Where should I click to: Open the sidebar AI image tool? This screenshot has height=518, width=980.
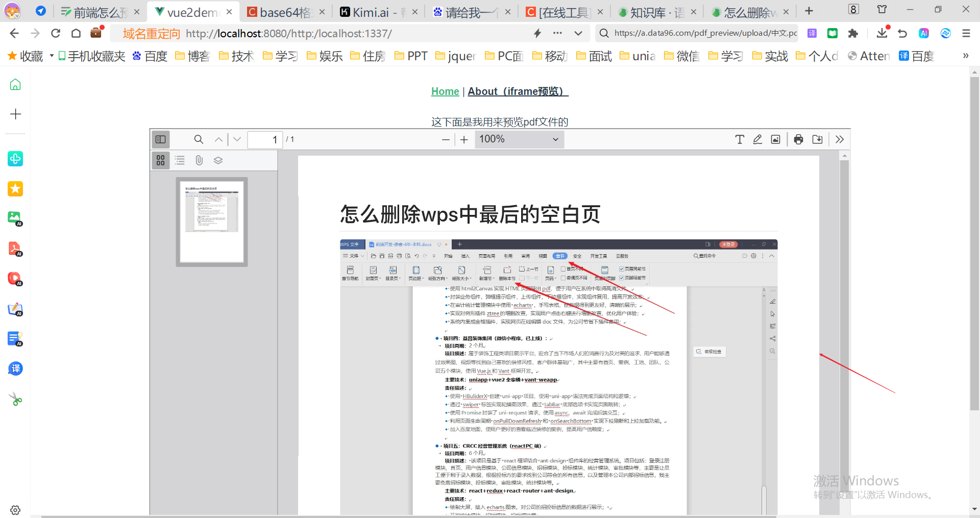coord(15,218)
